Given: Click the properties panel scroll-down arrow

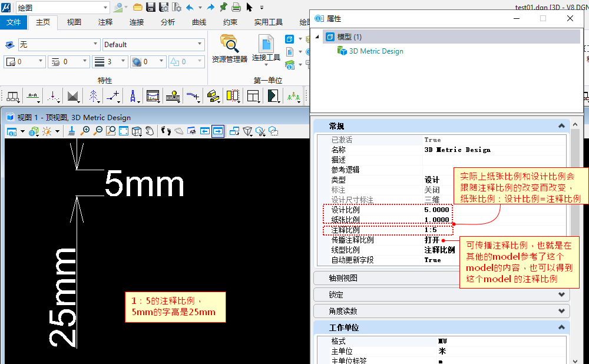Looking at the screenshot, I should point(575,360).
